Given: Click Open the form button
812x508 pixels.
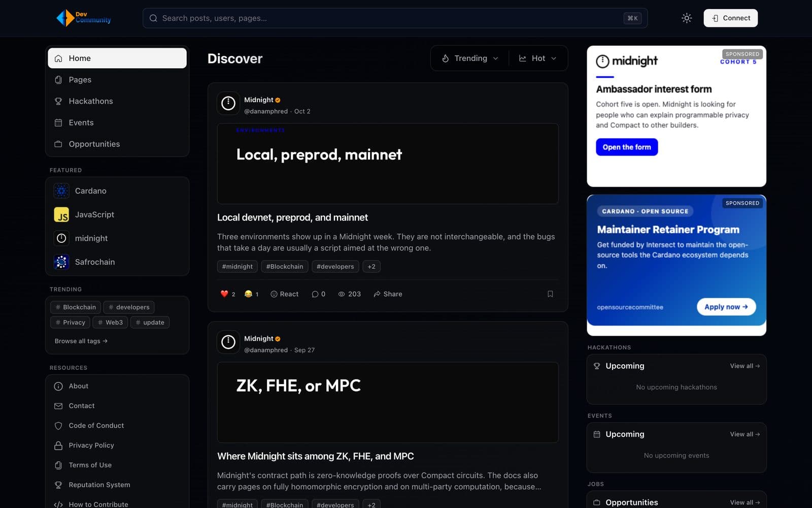Looking at the screenshot, I should point(627,147).
